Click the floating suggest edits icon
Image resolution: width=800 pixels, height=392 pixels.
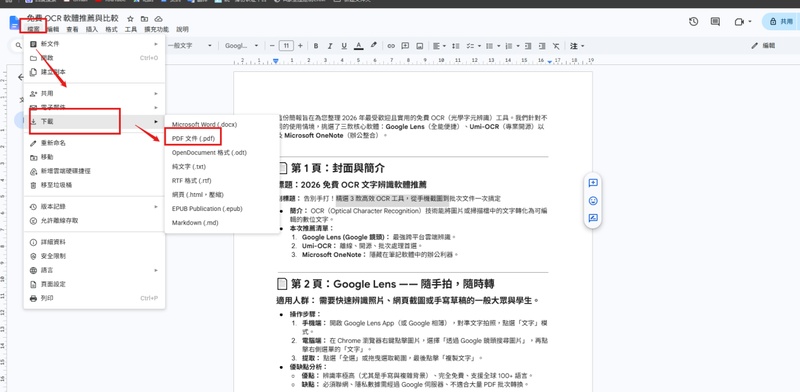point(593,218)
